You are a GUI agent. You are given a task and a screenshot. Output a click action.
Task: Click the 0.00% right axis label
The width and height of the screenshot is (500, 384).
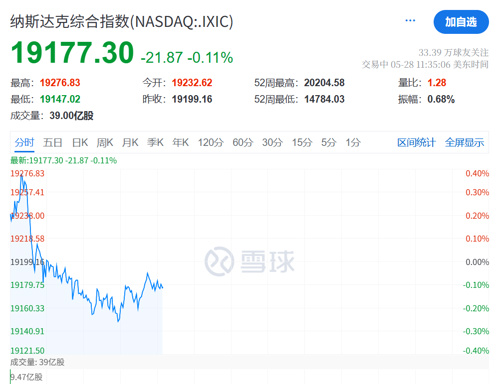[x=477, y=262]
